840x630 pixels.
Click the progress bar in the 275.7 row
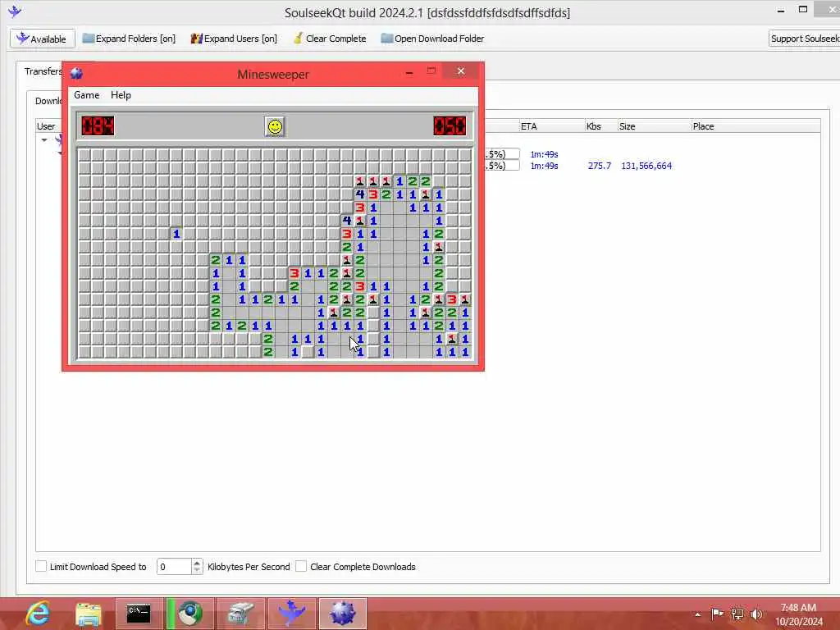tap(502, 166)
